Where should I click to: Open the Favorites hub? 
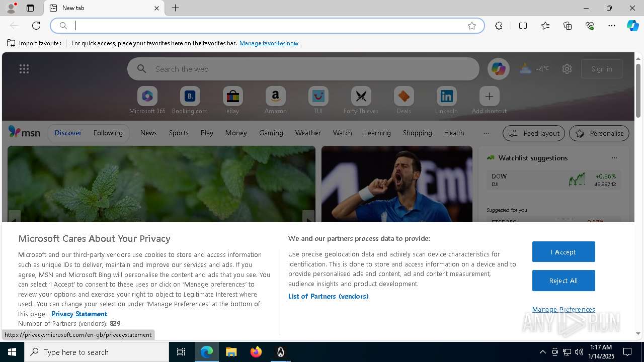coord(545,26)
